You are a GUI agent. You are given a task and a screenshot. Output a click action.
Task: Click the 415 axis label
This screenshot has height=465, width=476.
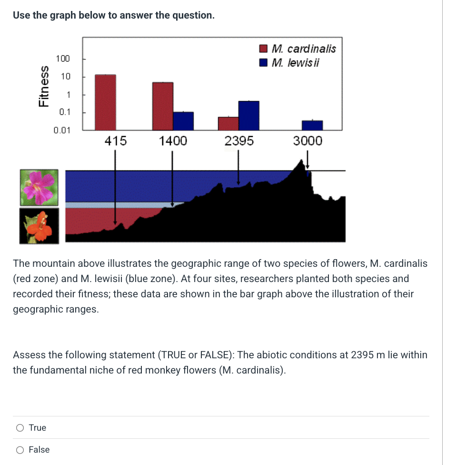(x=115, y=141)
